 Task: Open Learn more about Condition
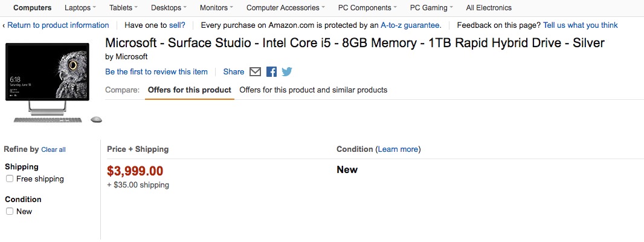[398, 149]
